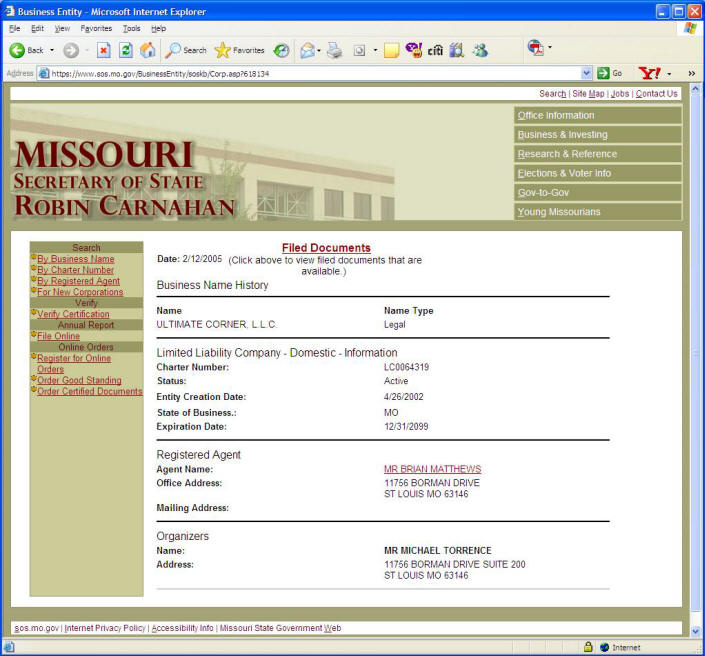Click the purple Yahoo Messenger icon

(x=414, y=50)
